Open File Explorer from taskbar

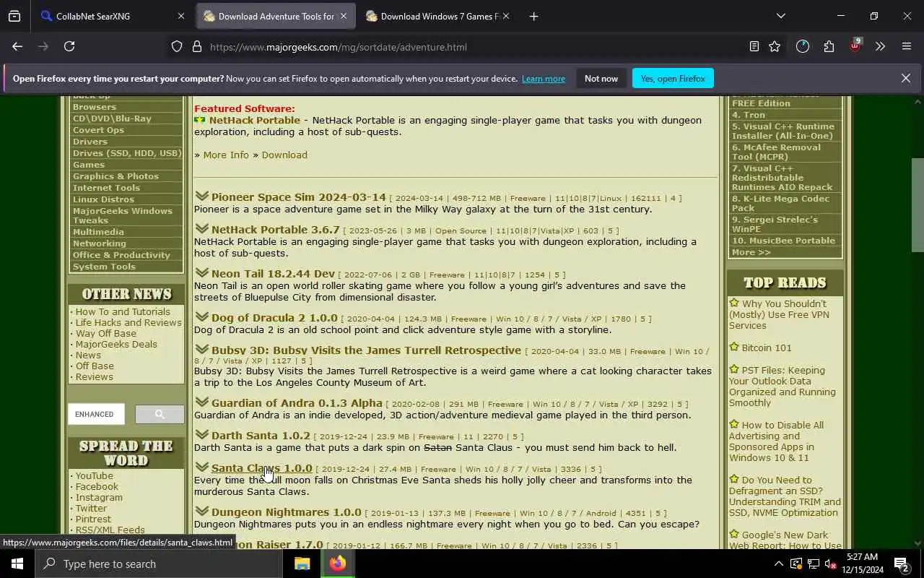(302, 564)
